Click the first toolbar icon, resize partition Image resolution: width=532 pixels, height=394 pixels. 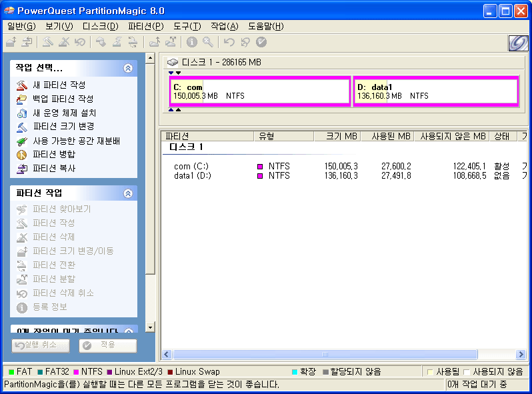click(x=11, y=42)
